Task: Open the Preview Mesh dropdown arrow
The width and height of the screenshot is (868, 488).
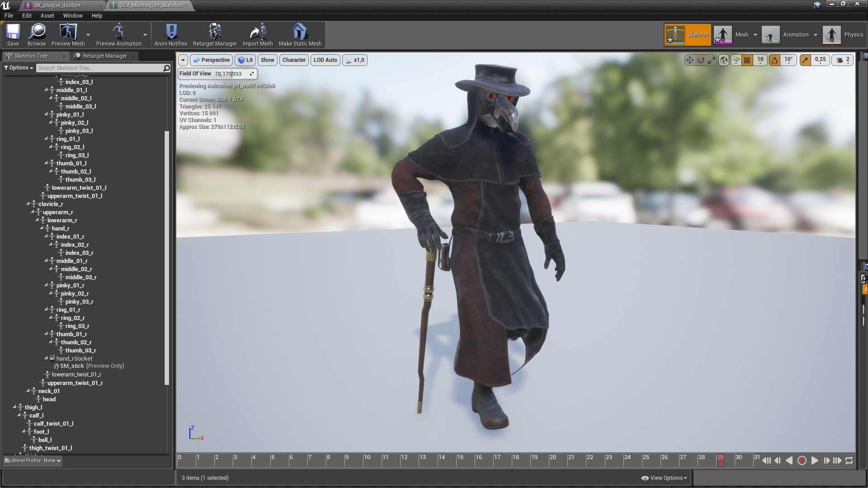Action: (88, 35)
